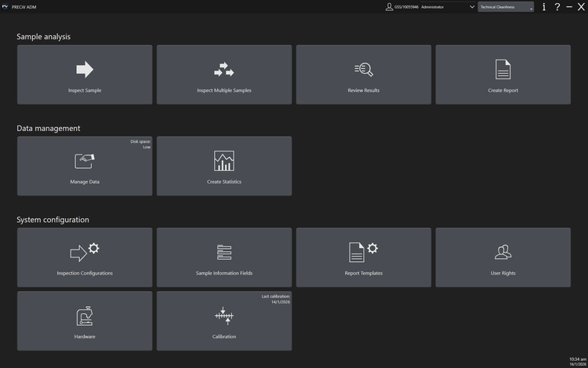Launch Inspect Multiple Samples

[224, 75]
